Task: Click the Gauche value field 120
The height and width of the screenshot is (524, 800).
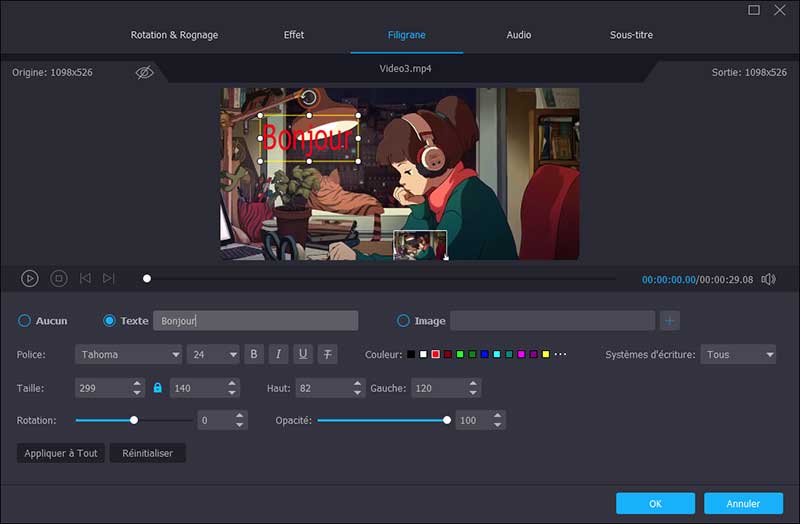Action: (439, 388)
